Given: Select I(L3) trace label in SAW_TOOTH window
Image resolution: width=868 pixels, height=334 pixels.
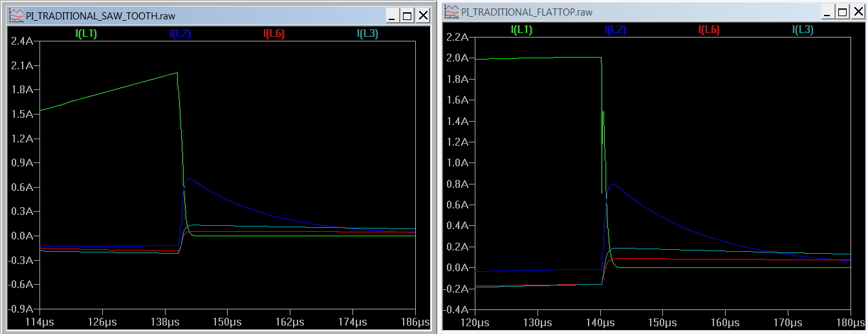Looking at the screenshot, I should [367, 34].
